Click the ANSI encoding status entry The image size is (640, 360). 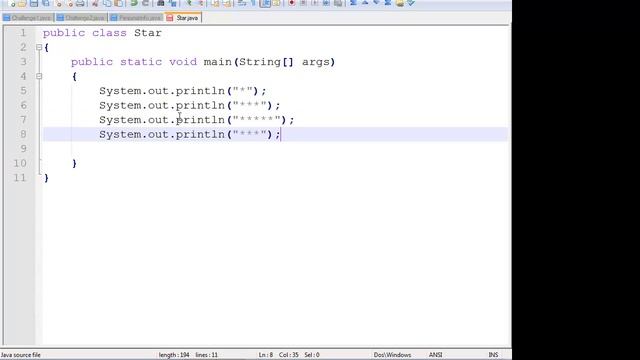[436, 355]
